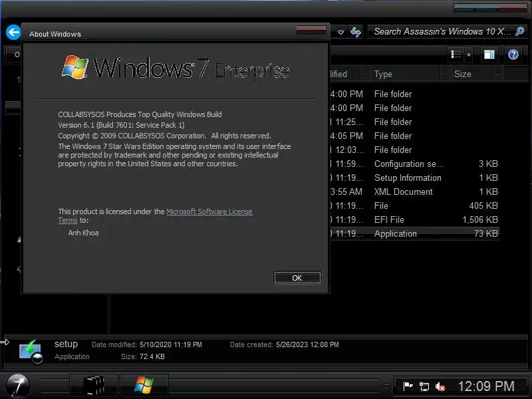Image resolution: width=532 pixels, height=399 pixels.
Task: Open the Start orb button
Action: click(18, 386)
